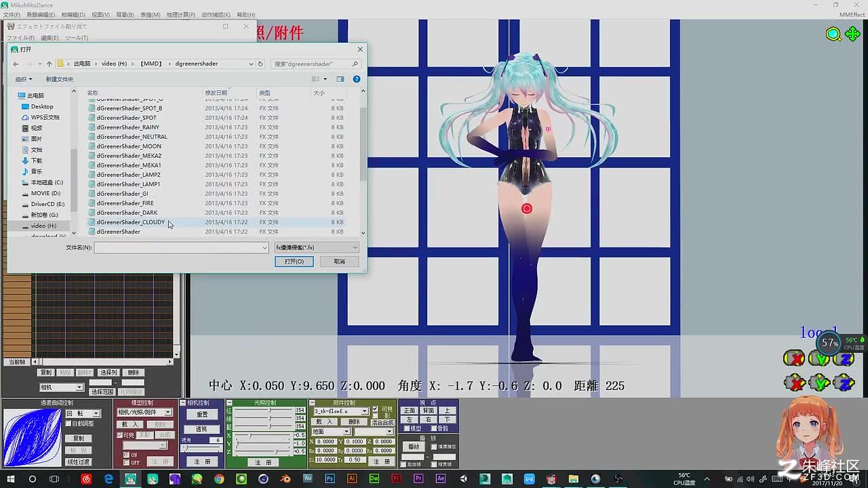Toggle the preview pane icon in dialog

[x=340, y=79]
